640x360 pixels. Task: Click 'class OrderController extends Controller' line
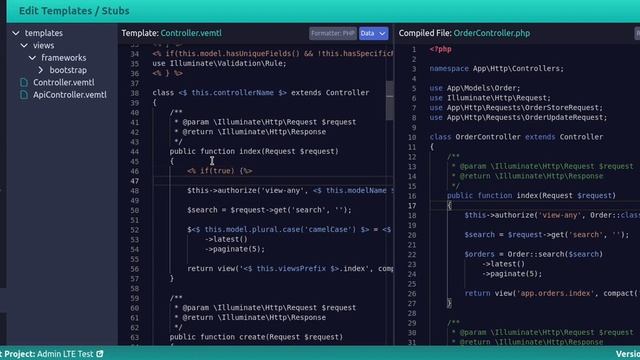(516, 137)
